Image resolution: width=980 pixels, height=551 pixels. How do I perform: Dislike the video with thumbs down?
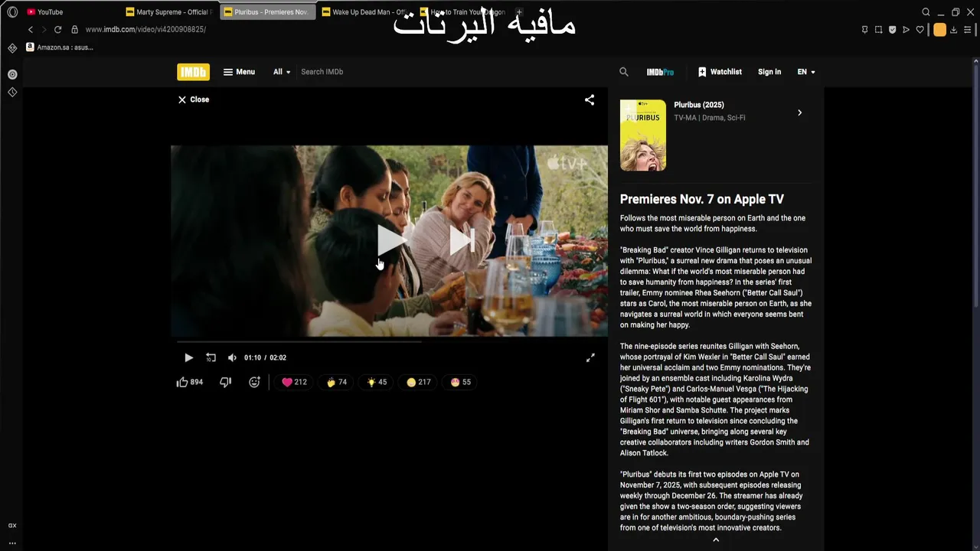click(225, 382)
